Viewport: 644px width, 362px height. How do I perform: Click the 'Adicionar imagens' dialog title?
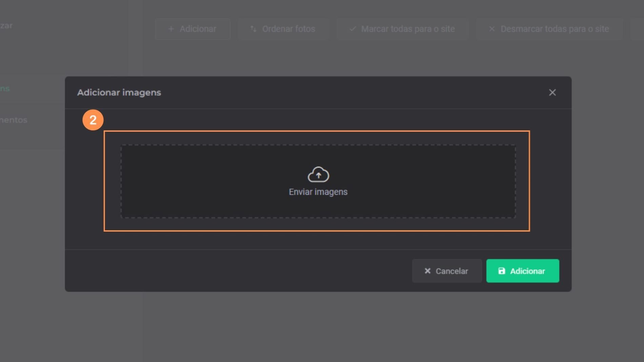(x=119, y=92)
